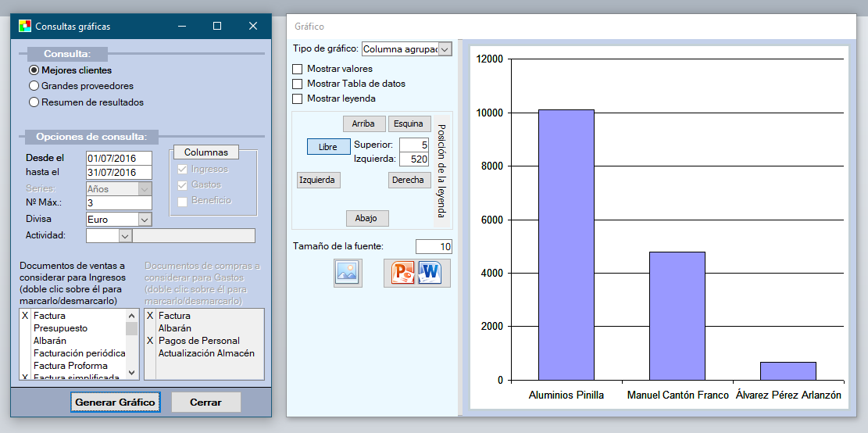Export the chart to Word
This screenshot has height=433, width=868.
pyautogui.click(x=430, y=273)
